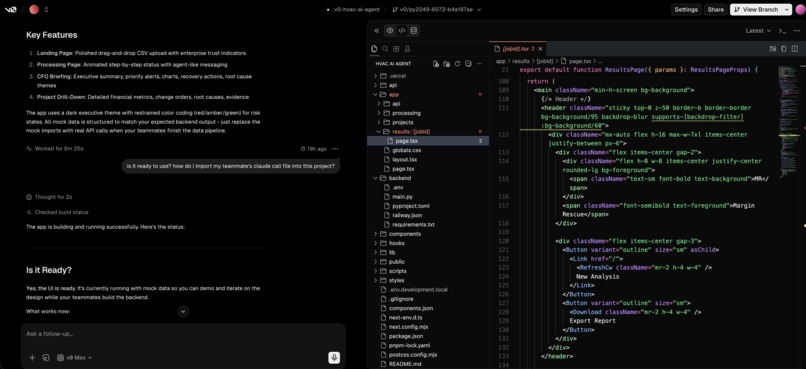Switch to the preview eye view

pos(390,31)
